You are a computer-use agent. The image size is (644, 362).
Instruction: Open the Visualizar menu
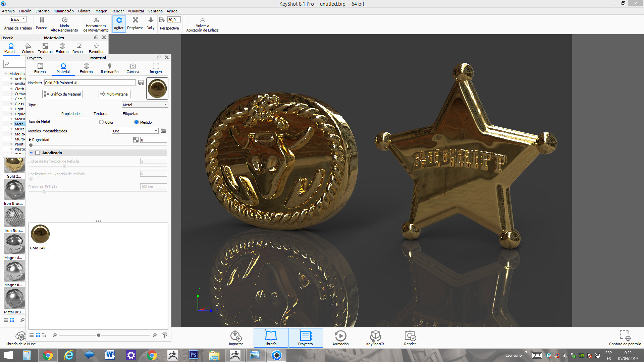click(136, 11)
